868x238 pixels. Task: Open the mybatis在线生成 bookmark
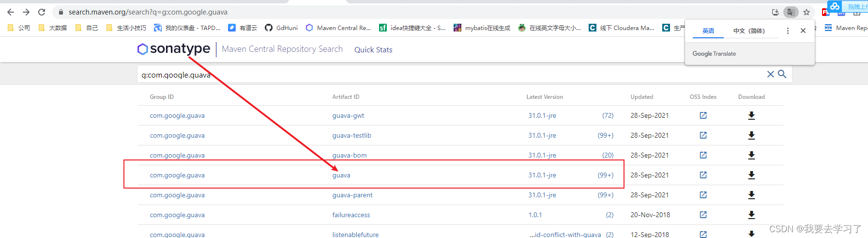point(482,28)
